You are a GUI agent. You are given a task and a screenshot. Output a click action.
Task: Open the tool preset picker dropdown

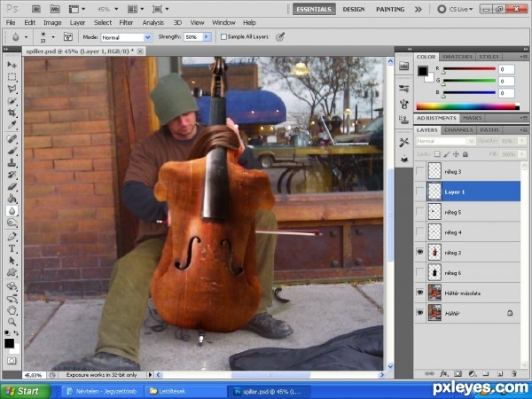[x=26, y=37]
